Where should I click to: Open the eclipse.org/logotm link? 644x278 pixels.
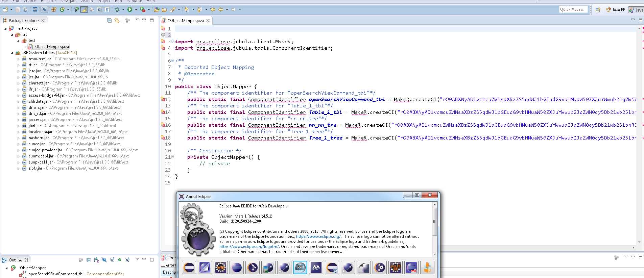(x=249, y=247)
